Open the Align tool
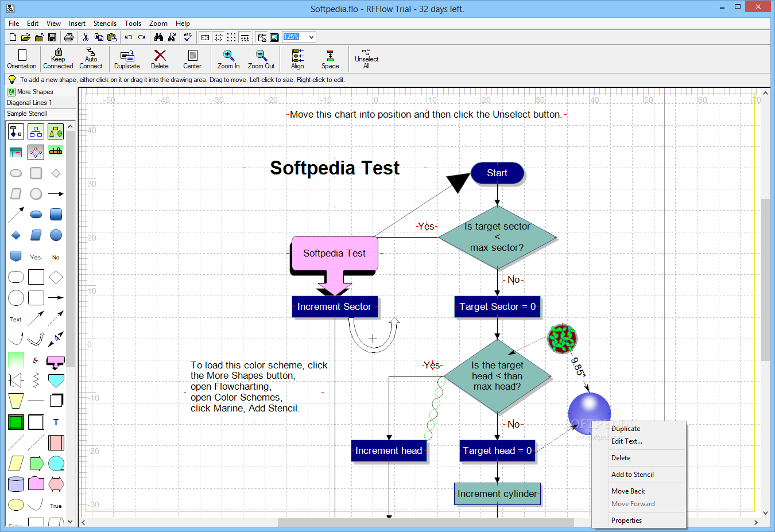The image size is (775, 532). [x=297, y=59]
